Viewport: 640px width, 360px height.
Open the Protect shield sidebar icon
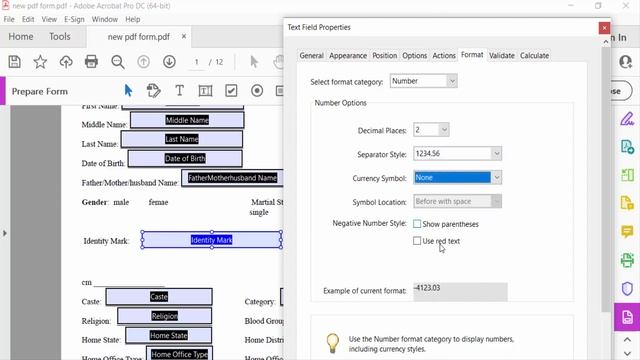[627, 289]
